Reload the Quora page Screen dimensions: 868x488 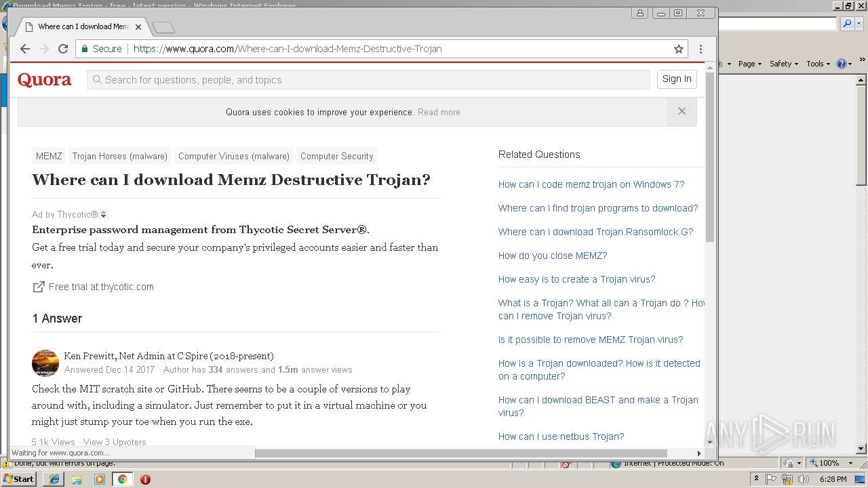tap(63, 49)
